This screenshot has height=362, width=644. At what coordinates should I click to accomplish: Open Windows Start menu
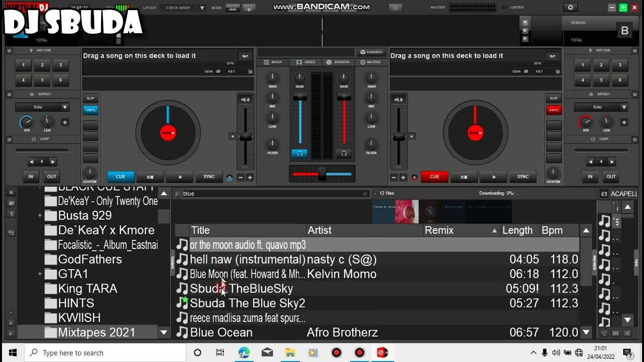[x=12, y=352]
